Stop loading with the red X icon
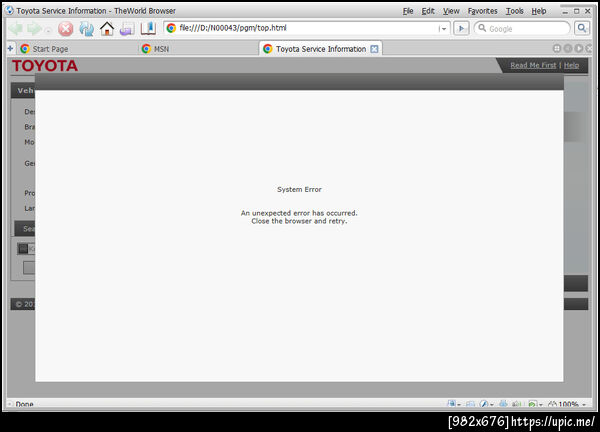This screenshot has height=432, width=600. pyautogui.click(x=66, y=29)
